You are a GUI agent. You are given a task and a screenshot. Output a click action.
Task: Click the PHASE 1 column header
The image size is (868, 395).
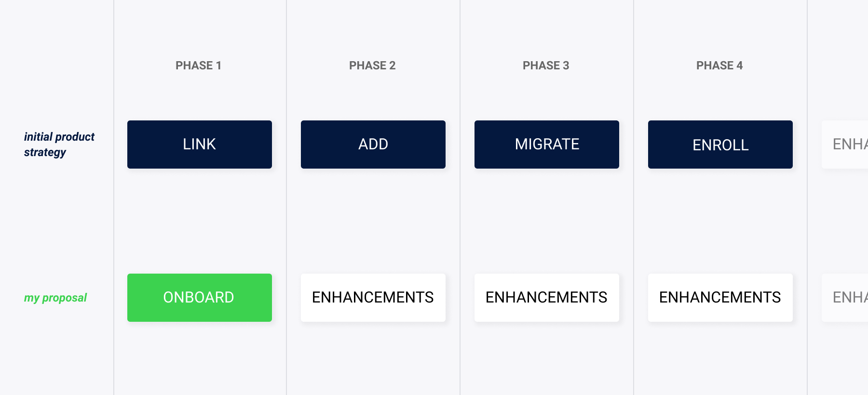click(199, 66)
